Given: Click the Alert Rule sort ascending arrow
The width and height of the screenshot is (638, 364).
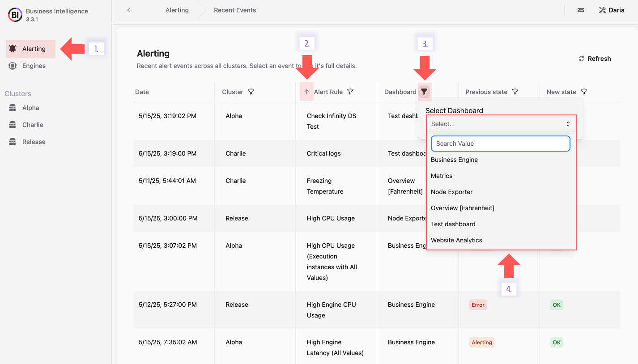Looking at the screenshot, I should pos(306,92).
